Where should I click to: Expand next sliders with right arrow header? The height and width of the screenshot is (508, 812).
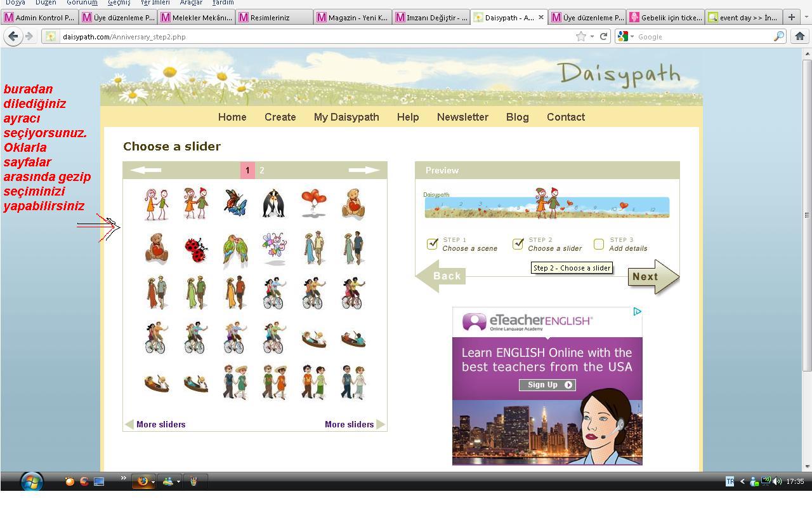pos(363,170)
